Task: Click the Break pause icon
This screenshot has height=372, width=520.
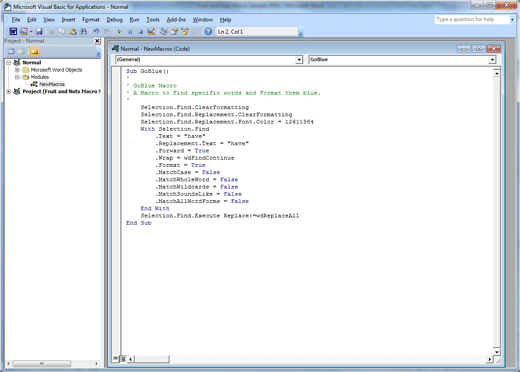Action: pos(130,32)
